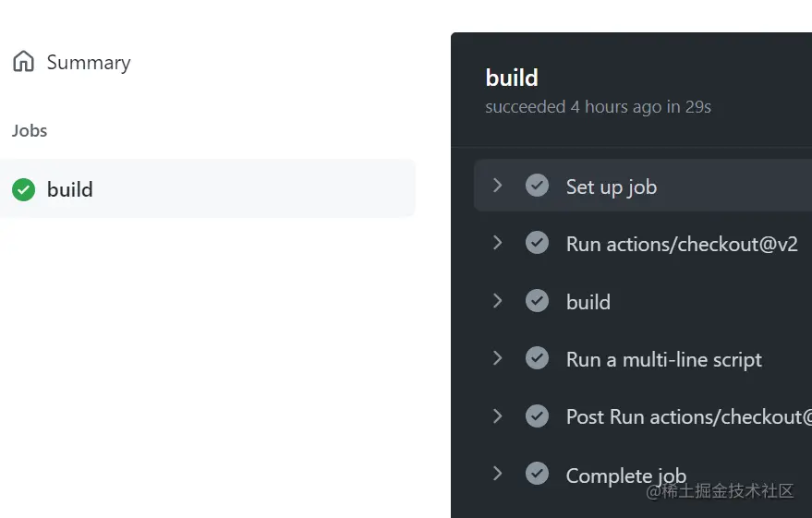Click the check icon for Run actions/checkout@v2
This screenshot has height=518, width=812.
(537, 243)
